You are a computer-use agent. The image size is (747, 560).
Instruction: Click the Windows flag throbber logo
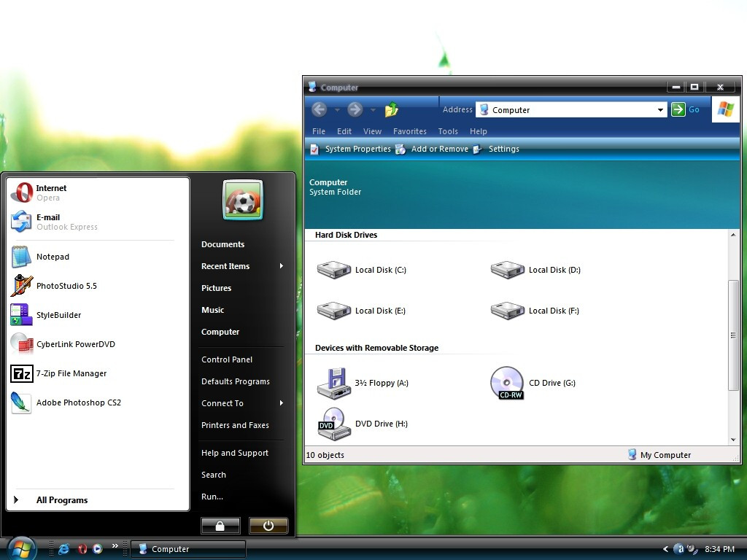click(726, 109)
